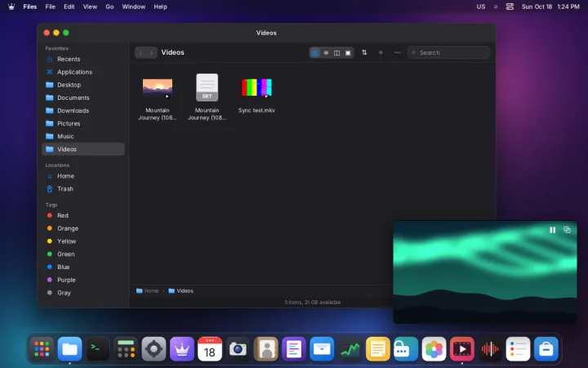This screenshot has height=368, width=588.
Task: Open the Music folder in sidebar
Action: (82, 136)
